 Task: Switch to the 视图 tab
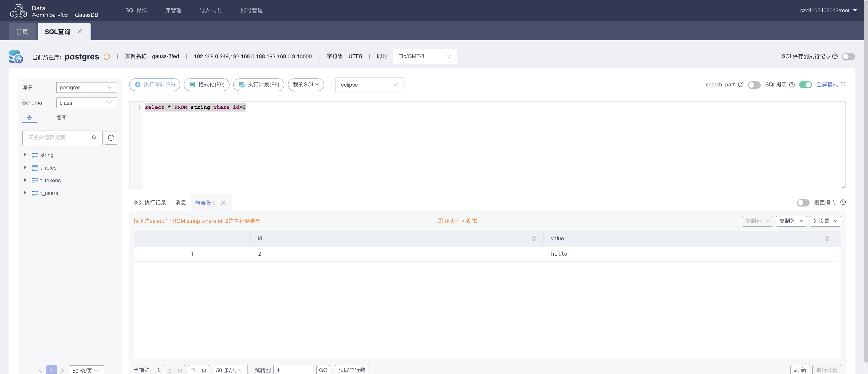[x=61, y=118]
